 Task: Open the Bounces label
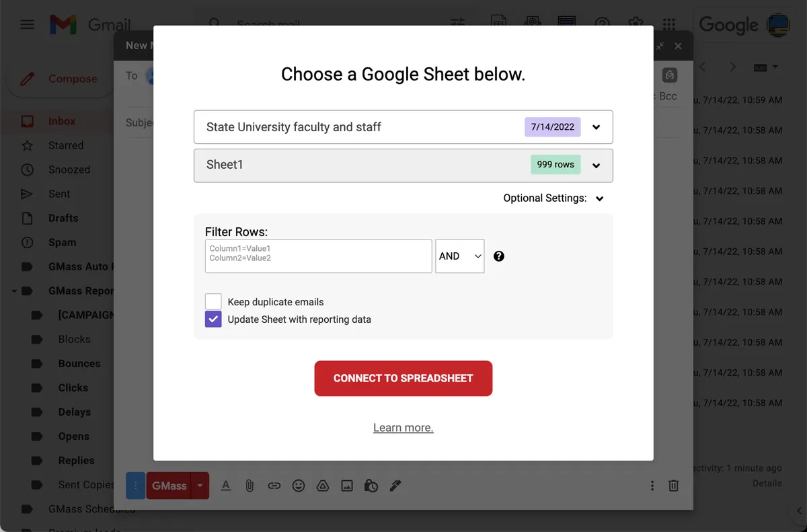point(79,363)
